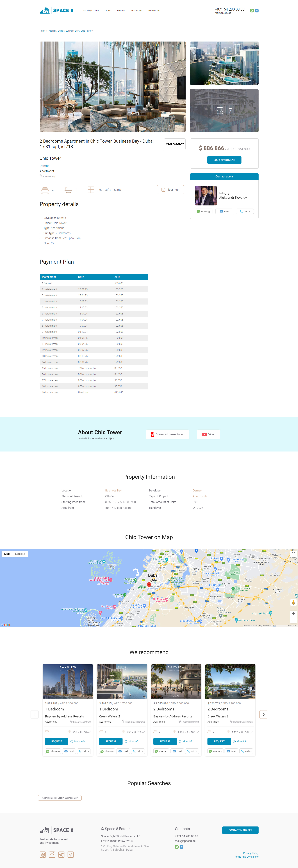Viewport: 298px width, 868px height.
Task: Open Facebook icon in footer
Action: [43, 854]
